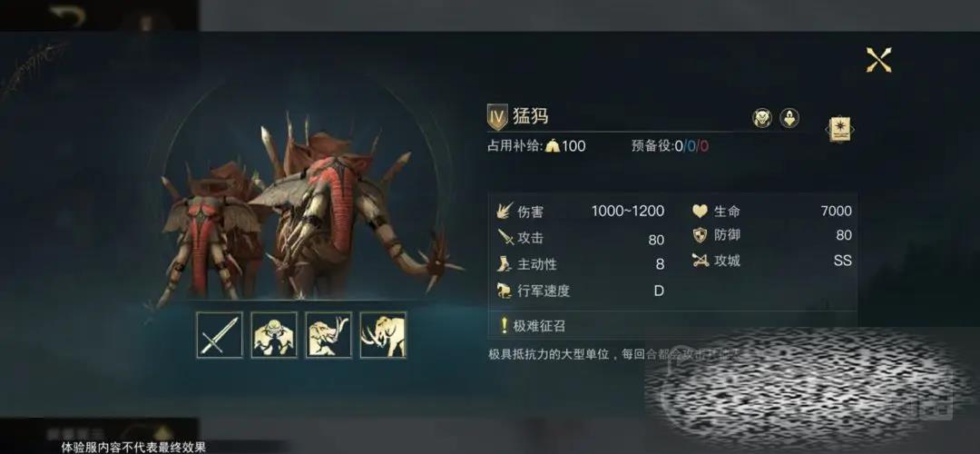Click the 预备役 reserves counter
The image size is (980, 454).
click(670, 146)
